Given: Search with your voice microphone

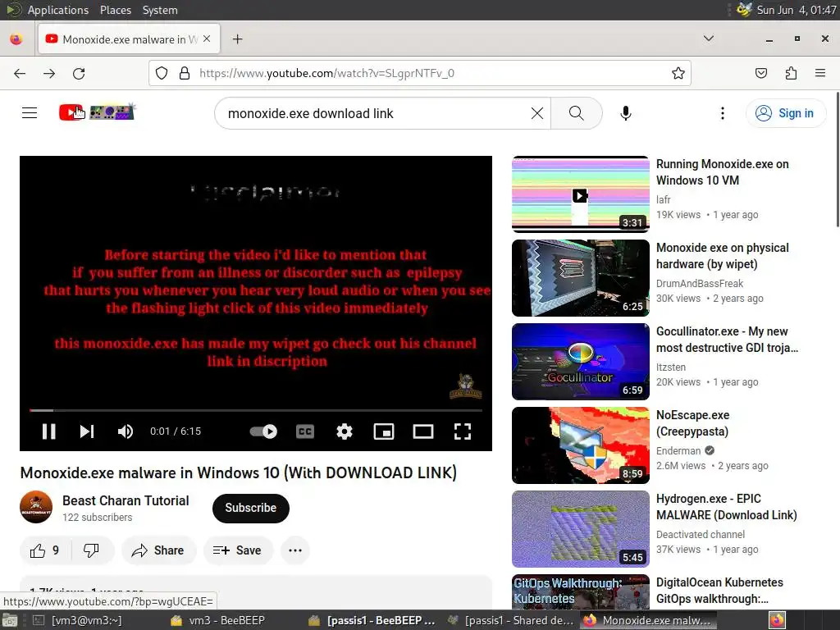Looking at the screenshot, I should coord(626,113).
